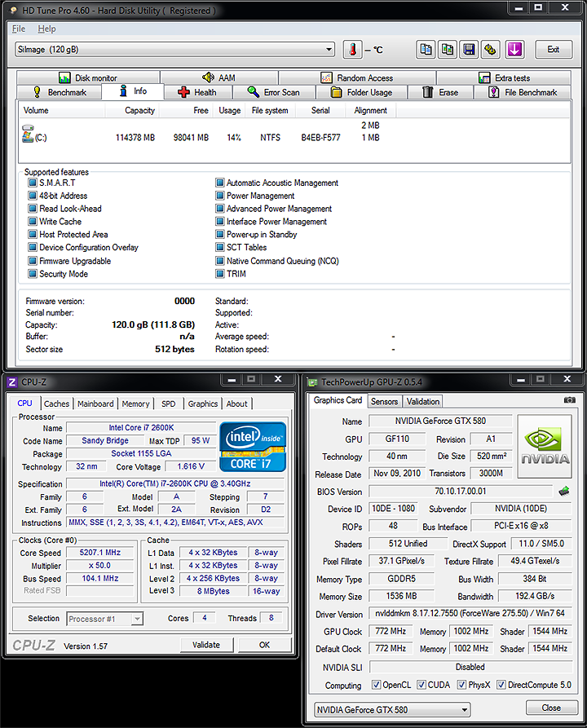Open the SiImage (120 gB) drive dropdown
This screenshot has width=587, height=728.
click(174, 49)
